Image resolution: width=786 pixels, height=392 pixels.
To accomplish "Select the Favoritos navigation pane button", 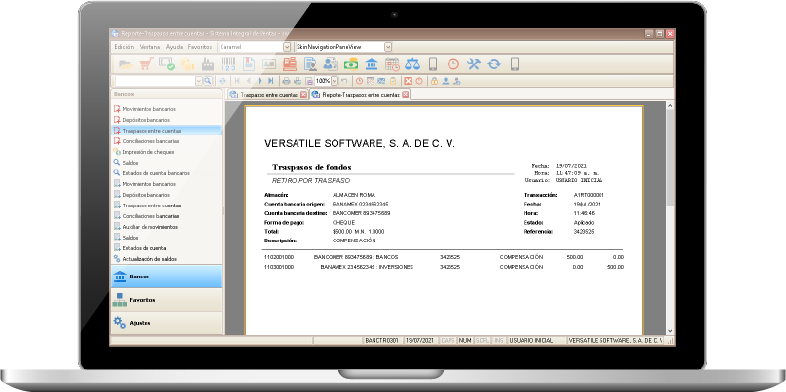I will [x=166, y=300].
